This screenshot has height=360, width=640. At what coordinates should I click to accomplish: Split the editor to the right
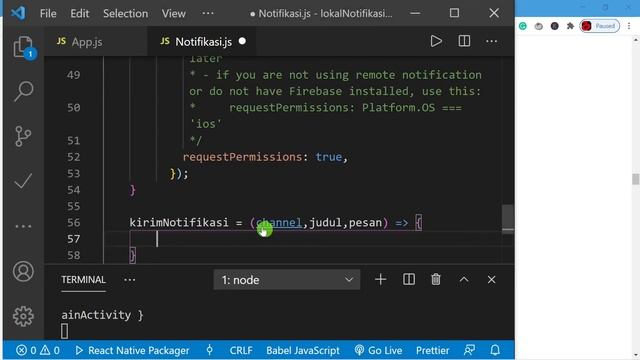[464, 41]
